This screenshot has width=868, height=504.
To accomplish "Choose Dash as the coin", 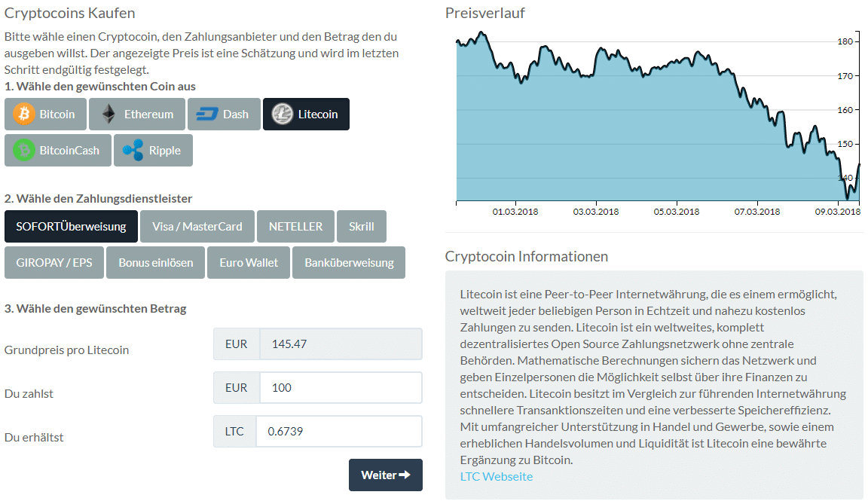I will (225, 114).
